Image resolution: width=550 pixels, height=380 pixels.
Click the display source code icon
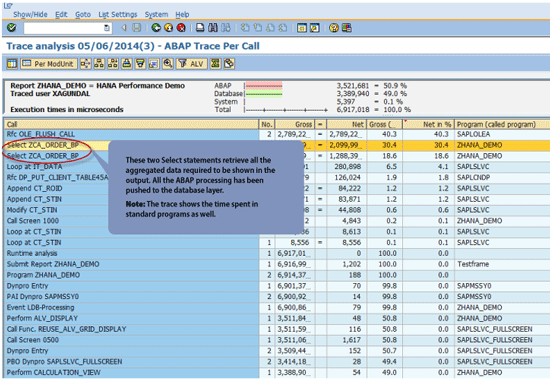coord(154,64)
